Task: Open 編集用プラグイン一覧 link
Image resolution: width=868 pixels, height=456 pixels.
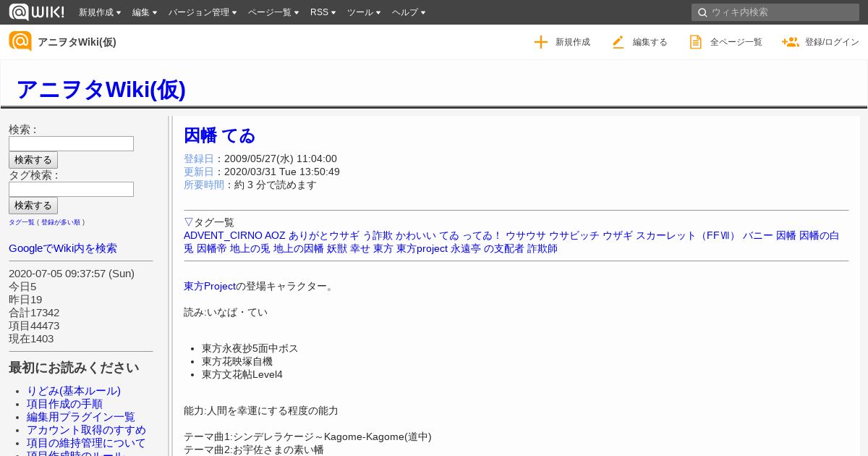Action: (81, 417)
